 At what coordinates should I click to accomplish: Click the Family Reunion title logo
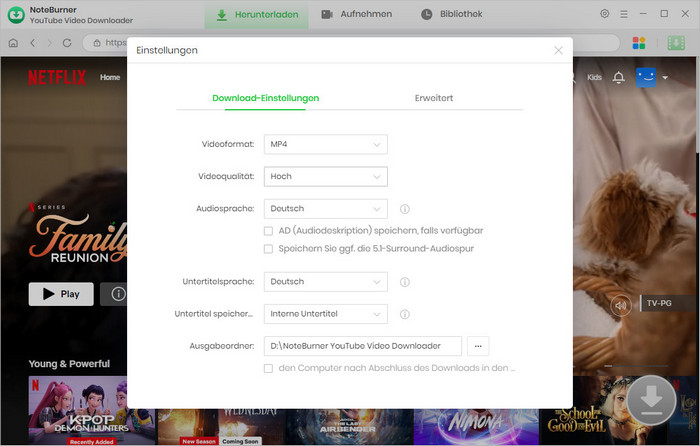point(78,240)
